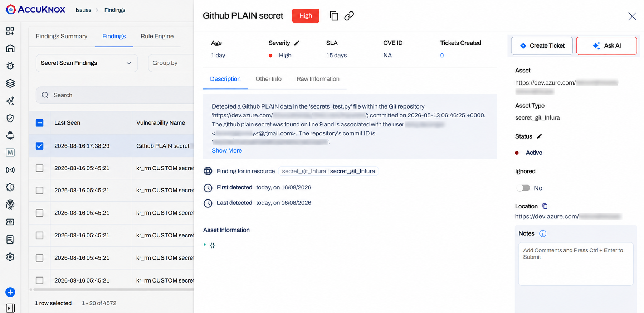Open the reports document icon in sidebar

point(10,239)
